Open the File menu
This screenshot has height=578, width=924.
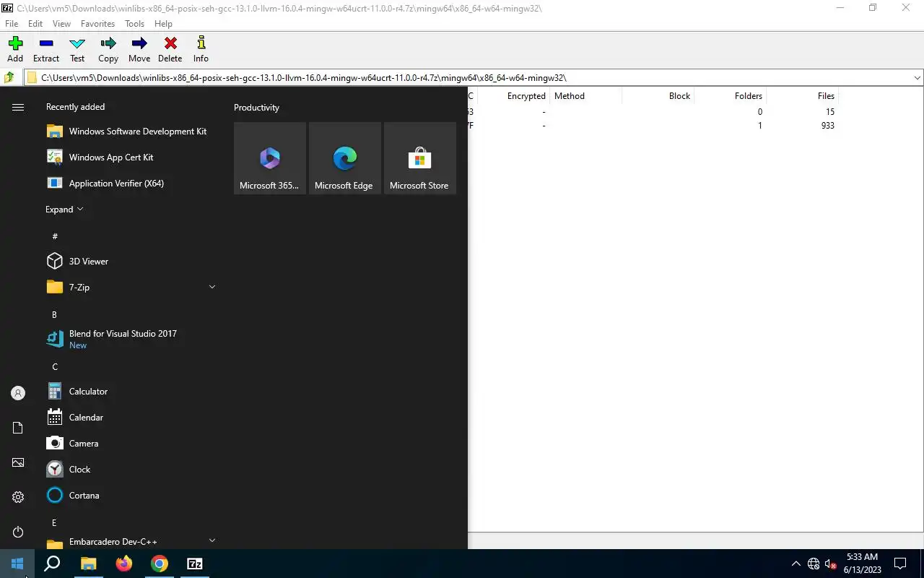tap(12, 24)
